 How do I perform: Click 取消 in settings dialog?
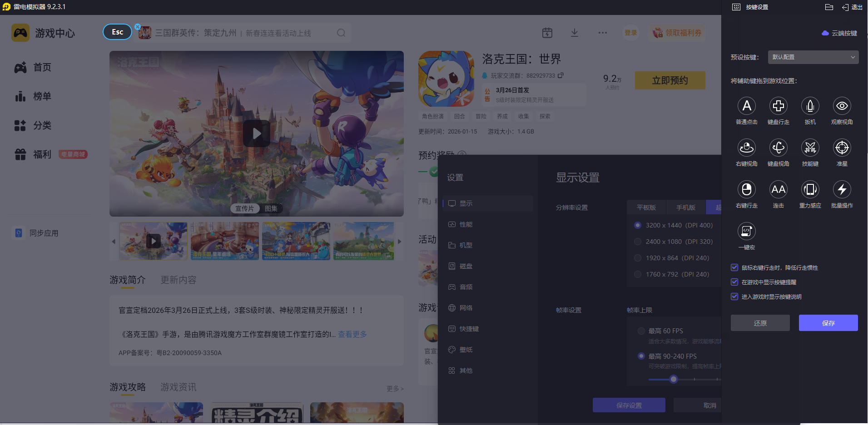pyautogui.click(x=698, y=405)
